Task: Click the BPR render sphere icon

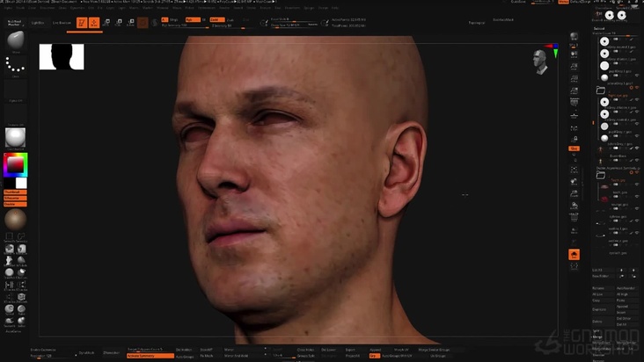Action: tap(574, 36)
